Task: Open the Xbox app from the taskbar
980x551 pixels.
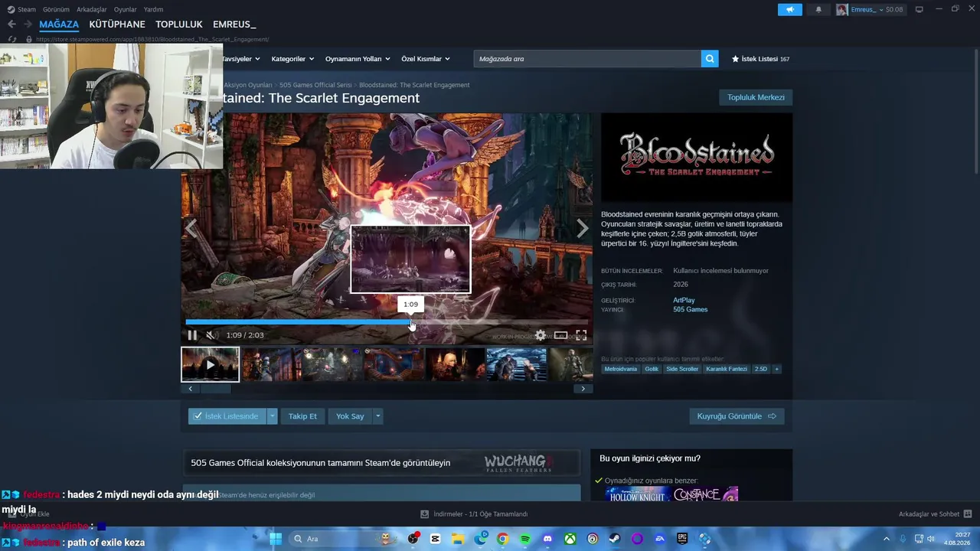Action: click(570, 539)
